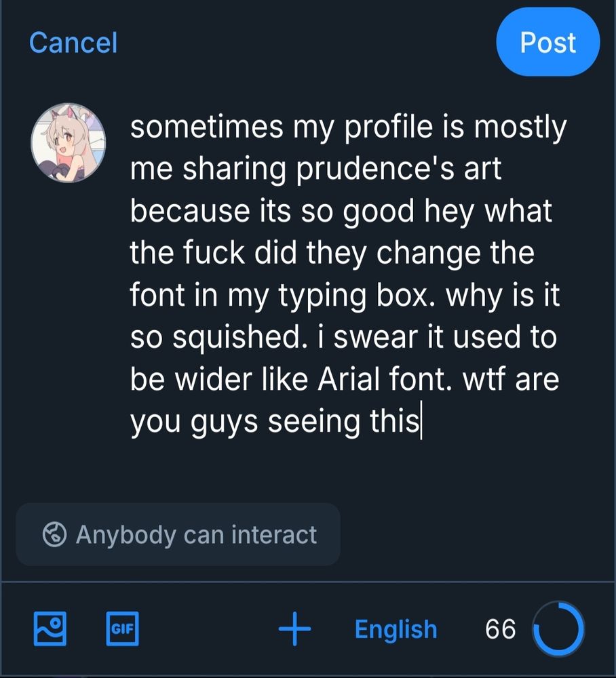Click the circular character progress ring
The width and height of the screenshot is (616, 678).
pyautogui.click(x=559, y=629)
